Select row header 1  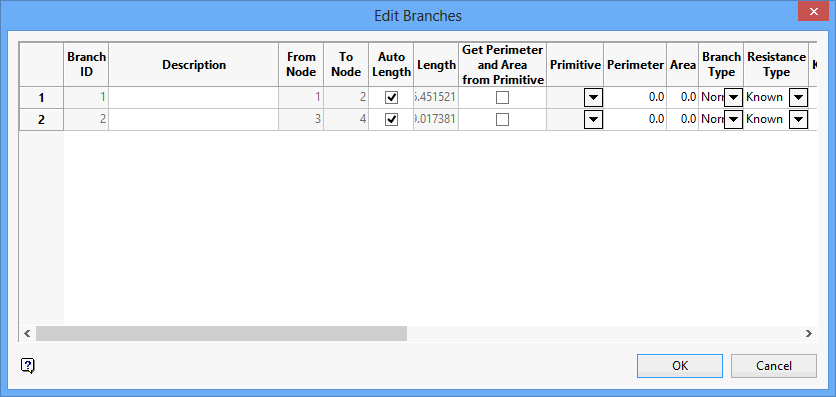coord(42,98)
